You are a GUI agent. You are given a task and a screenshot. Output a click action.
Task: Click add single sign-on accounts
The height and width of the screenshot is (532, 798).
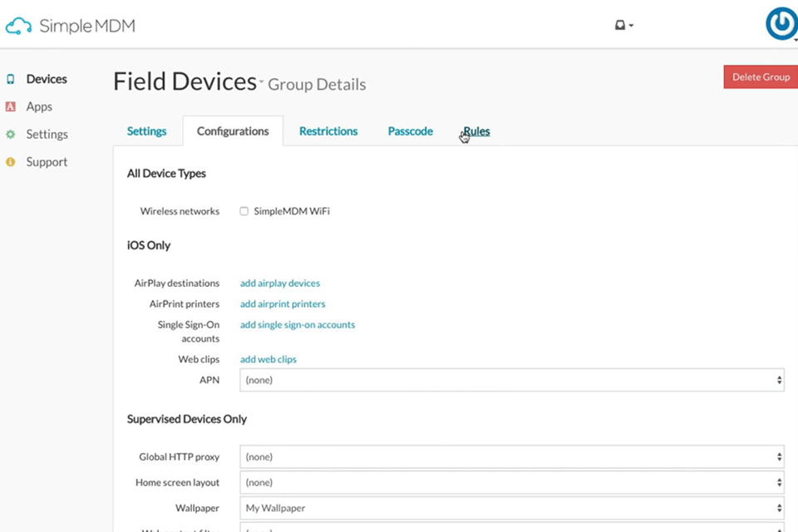(297, 324)
